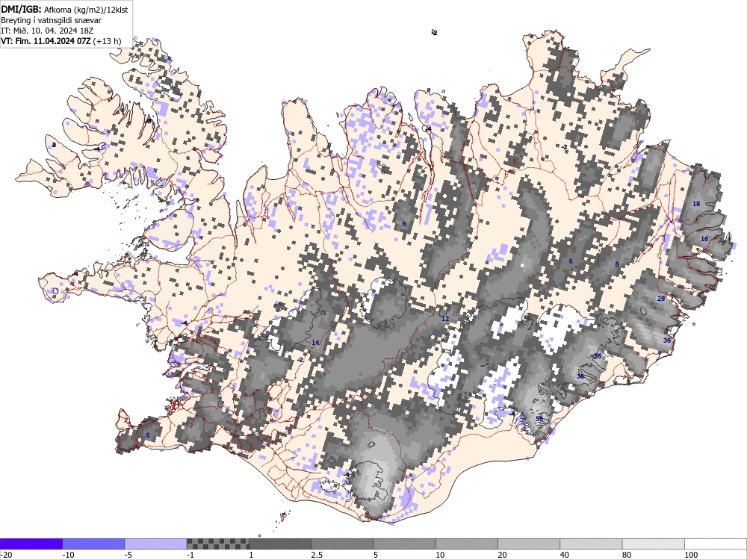Click the '80' legend scale label
This screenshot has height=560, width=747.
(627, 555)
